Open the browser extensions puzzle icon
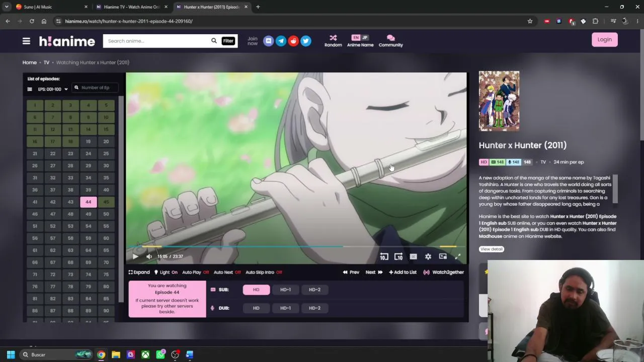 [596, 21]
